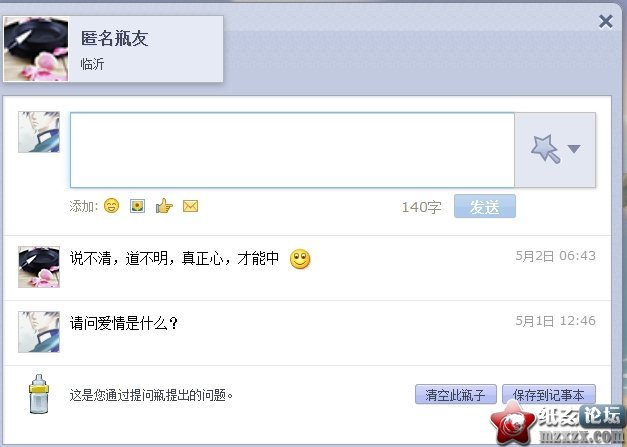This screenshot has width=627, height=447.
Task: Add a smiley emoticon to the message
Action: 112,206
